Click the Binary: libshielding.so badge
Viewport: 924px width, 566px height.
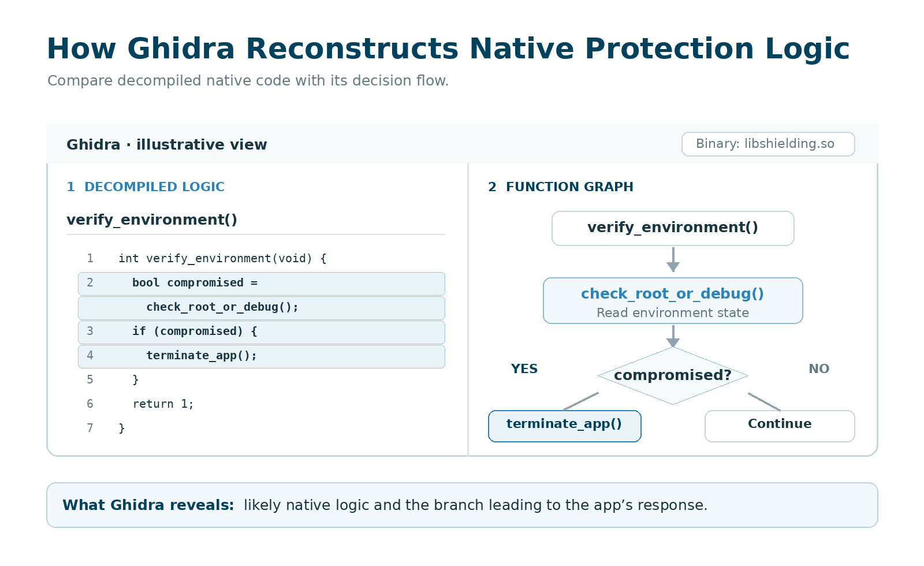[x=768, y=144]
